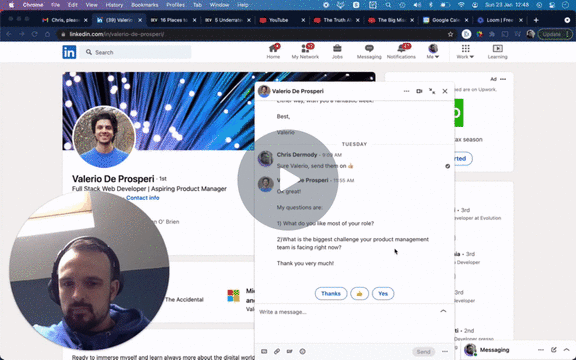This screenshot has height=360, width=576.
Task: Close the Valerio De Prosperi chat
Action: pyautogui.click(x=445, y=91)
